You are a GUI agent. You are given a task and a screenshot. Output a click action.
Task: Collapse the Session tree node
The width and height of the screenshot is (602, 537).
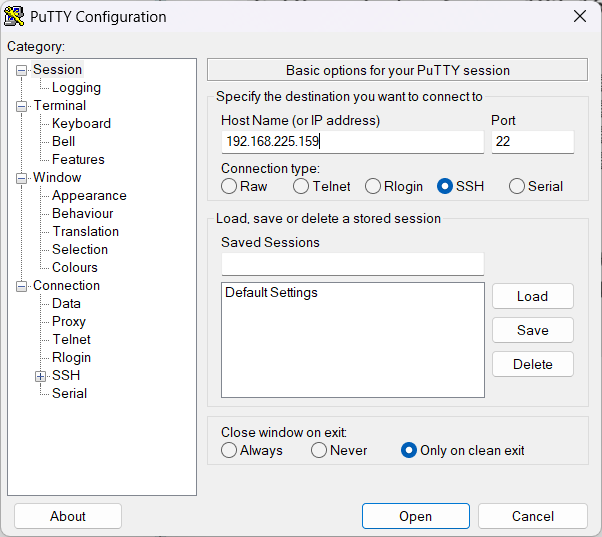(22, 70)
